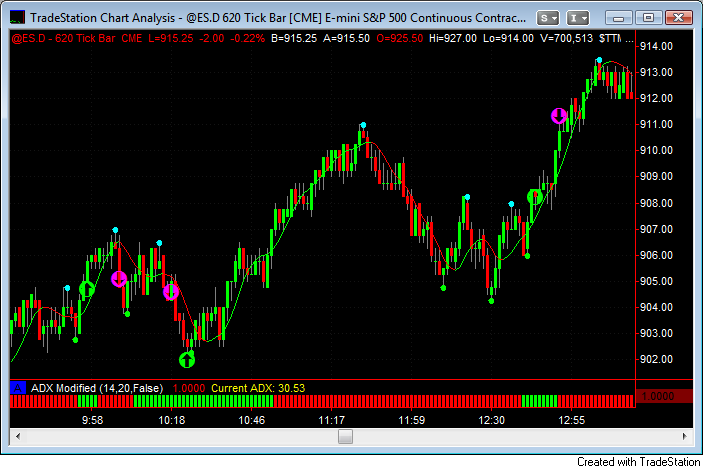Open the S symbol-link dropdown button

click(548, 18)
